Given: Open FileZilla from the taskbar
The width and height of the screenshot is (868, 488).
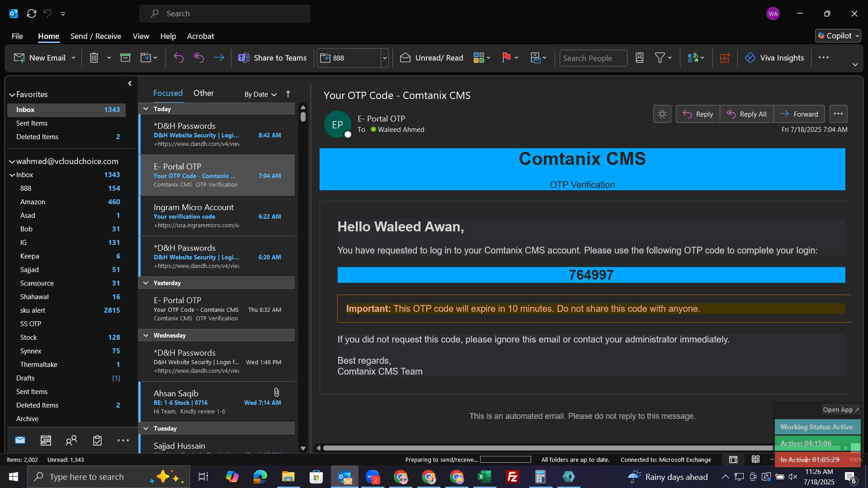Looking at the screenshot, I should pyautogui.click(x=513, y=477).
